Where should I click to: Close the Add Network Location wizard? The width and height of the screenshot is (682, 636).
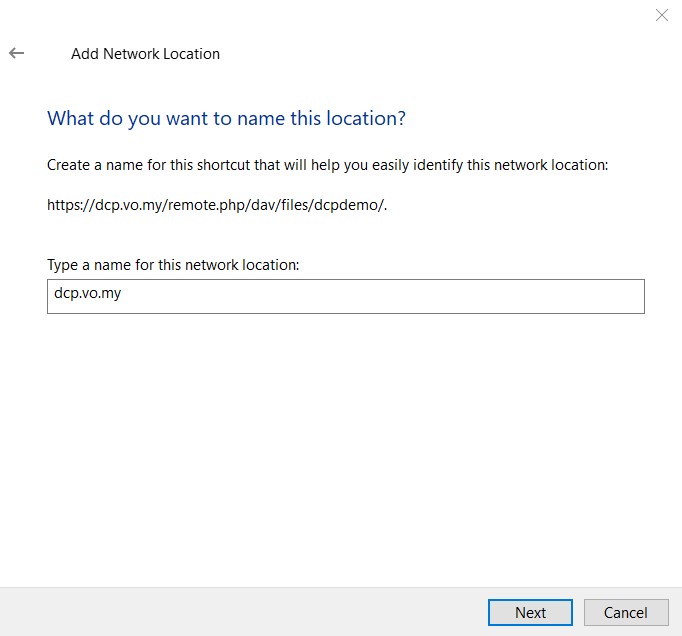(661, 15)
